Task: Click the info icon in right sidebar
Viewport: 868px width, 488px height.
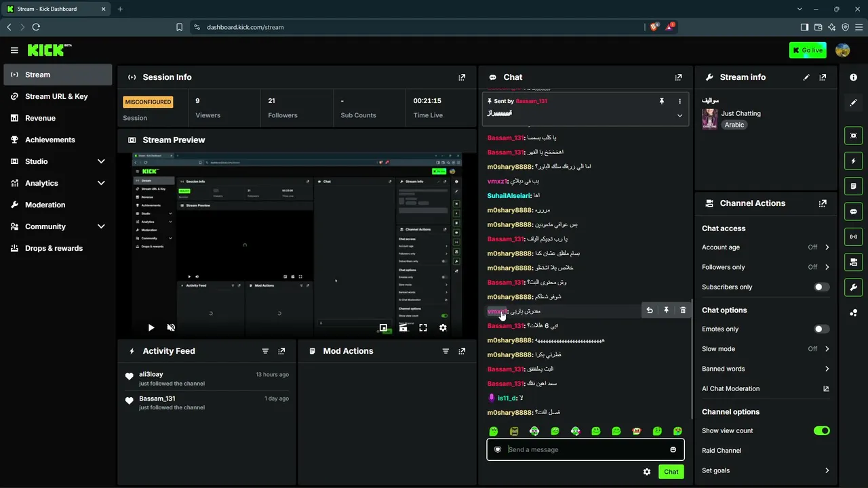Action: pyautogui.click(x=853, y=77)
